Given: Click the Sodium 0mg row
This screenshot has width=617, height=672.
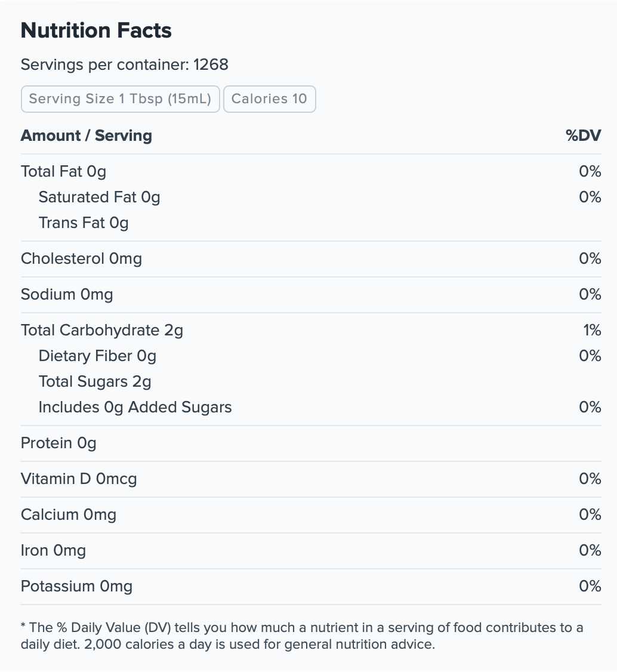Looking at the screenshot, I should click(x=311, y=295).
